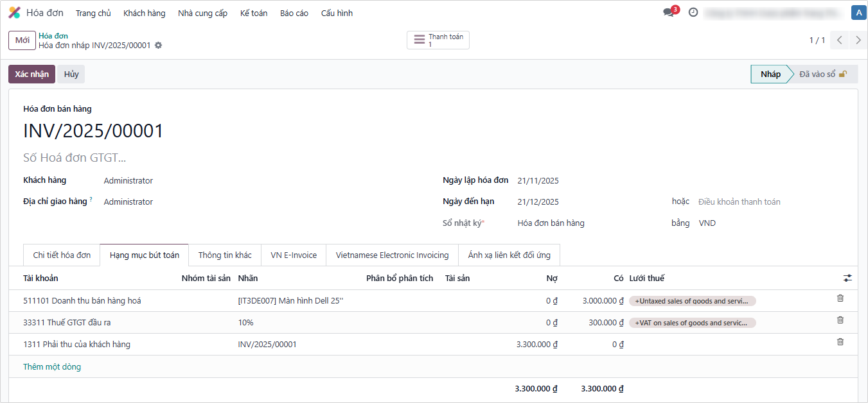Image resolution: width=868 pixels, height=403 pixels.
Task: Switch to the VN E-Invoice tab
Action: coord(294,255)
